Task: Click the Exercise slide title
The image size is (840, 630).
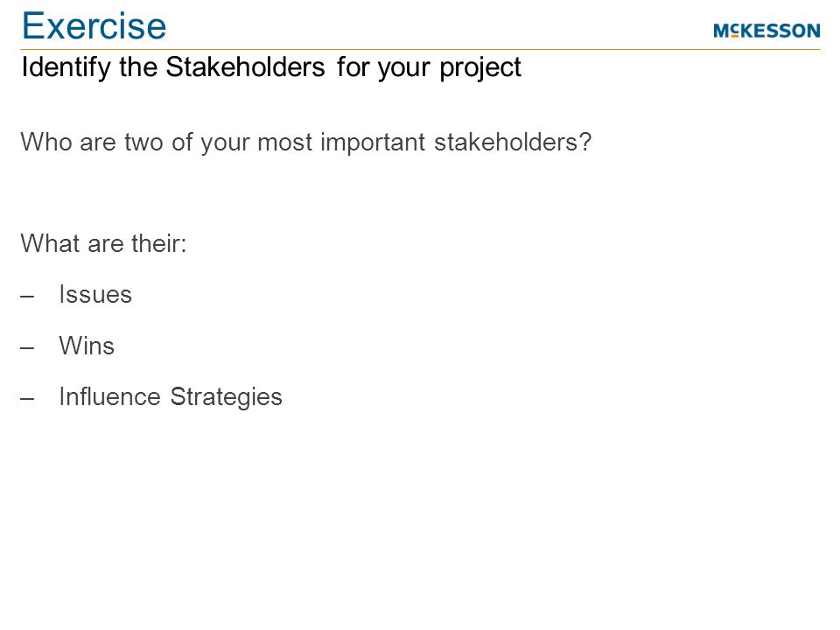Action: tap(94, 25)
